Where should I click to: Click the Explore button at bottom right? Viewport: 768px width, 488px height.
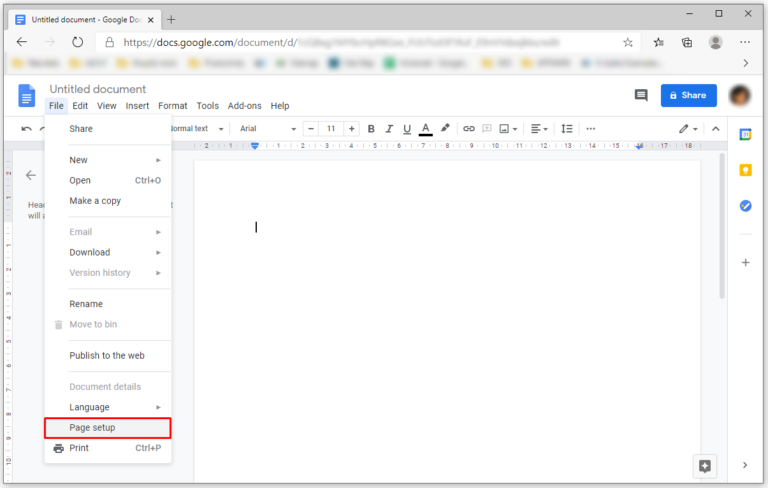click(704, 466)
